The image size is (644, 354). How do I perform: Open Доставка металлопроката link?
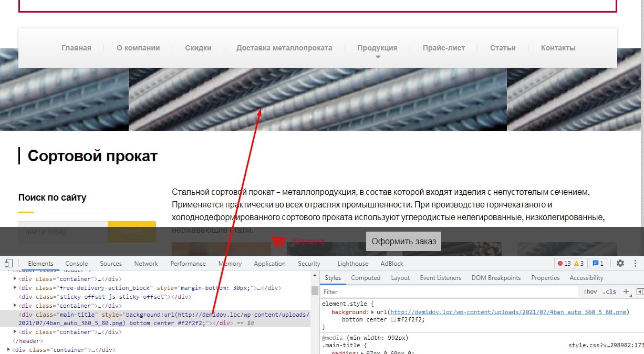[284, 48]
